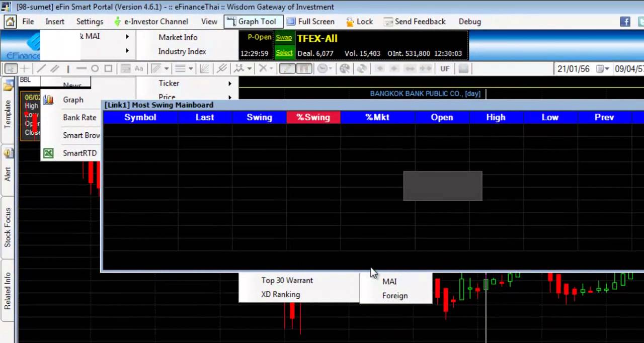Screen dimensions: 644x343
Task: Click the X delete drawing tool
Action: 263,69
